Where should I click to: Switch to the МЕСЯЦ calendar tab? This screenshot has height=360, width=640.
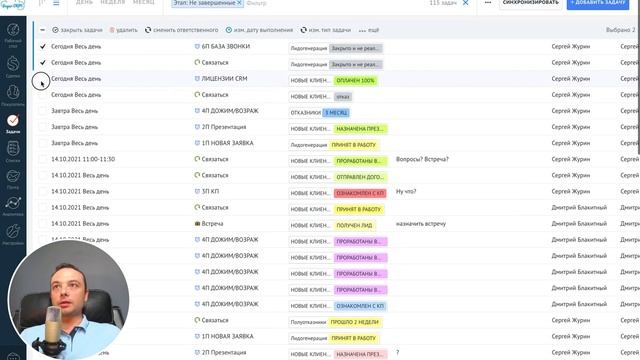point(144,2)
